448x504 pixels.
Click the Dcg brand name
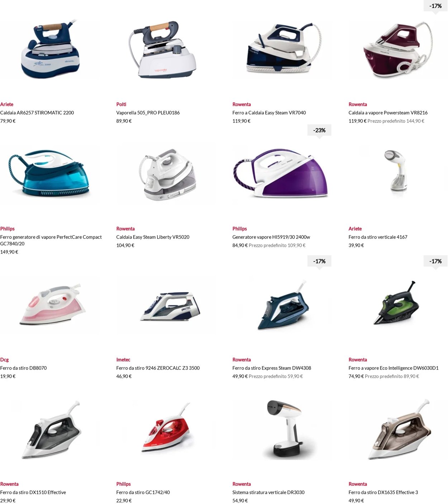pyautogui.click(x=4, y=360)
